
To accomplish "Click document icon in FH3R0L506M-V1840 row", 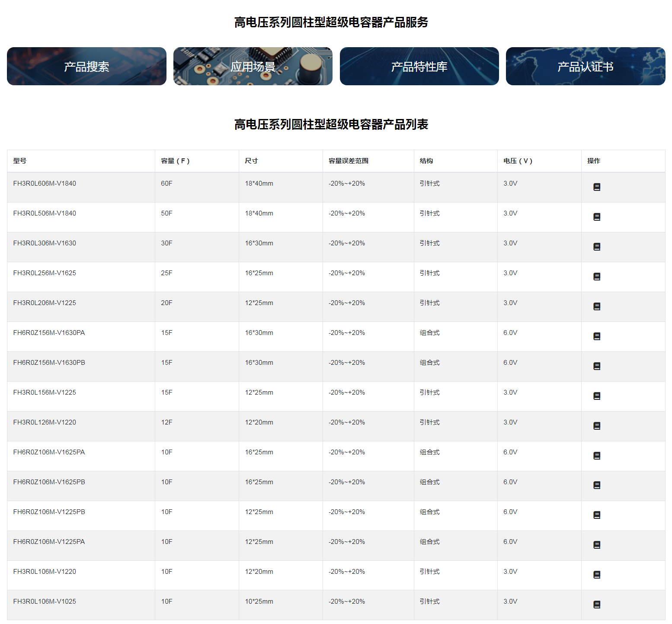I will [x=597, y=217].
